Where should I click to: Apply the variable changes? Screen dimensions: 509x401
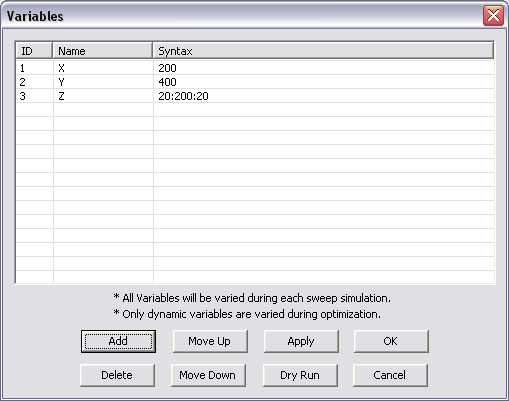click(x=301, y=341)
